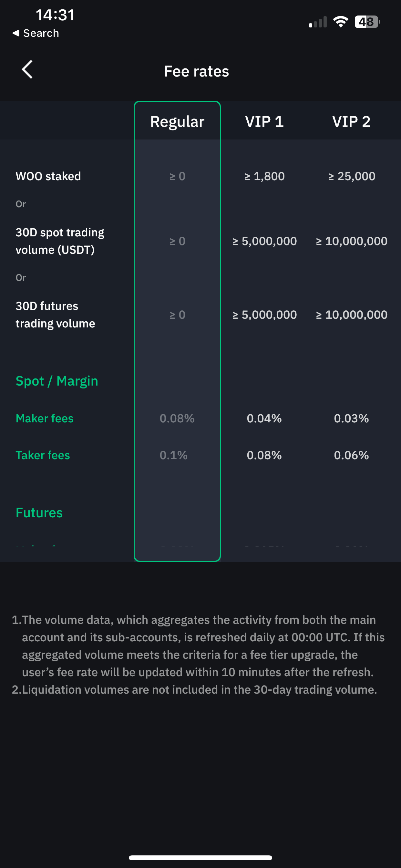Tap the Wi-Fi status icon
The image size is (401, 868).
[x=340, y=22]
